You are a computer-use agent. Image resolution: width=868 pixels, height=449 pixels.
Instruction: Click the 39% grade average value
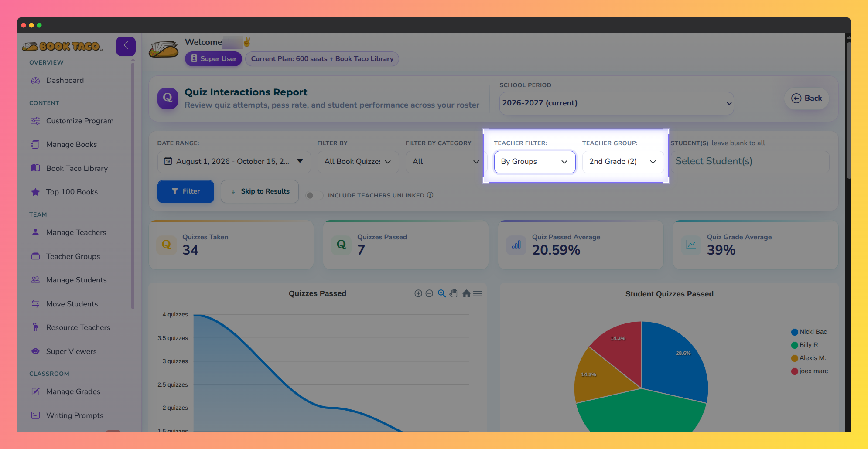tap(721, 250)
